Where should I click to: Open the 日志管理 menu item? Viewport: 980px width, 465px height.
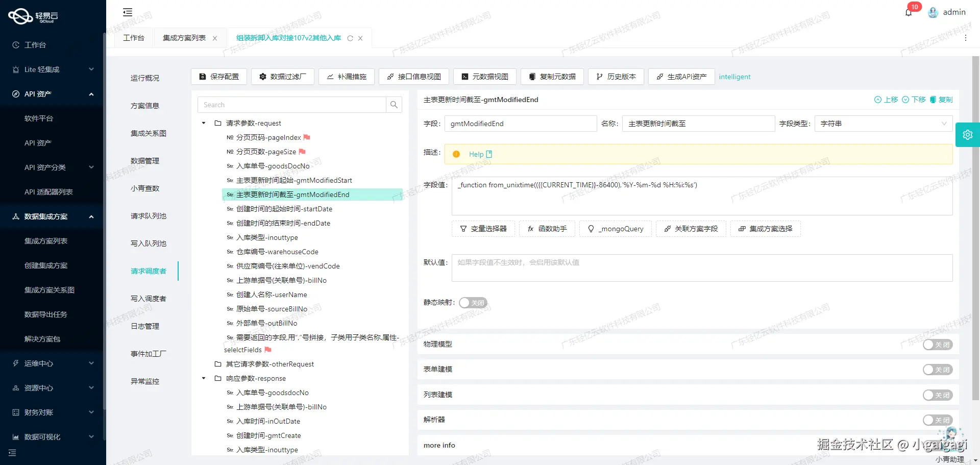point(144,326)
